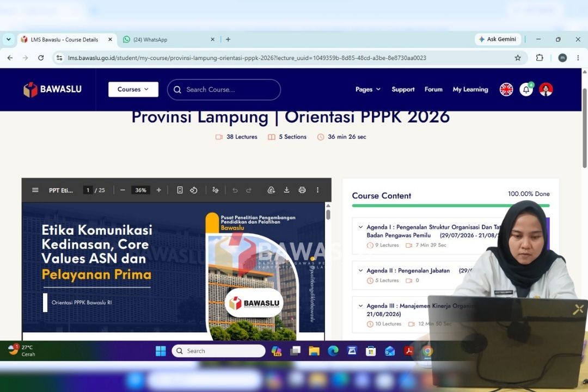Open a new browser tab
This screenshot has height=392, width=588.
point(228,39)
